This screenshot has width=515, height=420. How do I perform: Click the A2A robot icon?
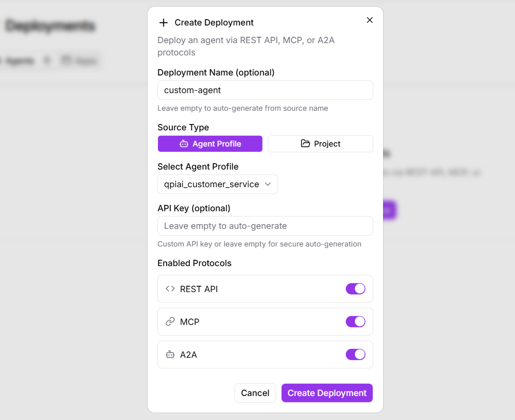click(x=170, y=354)
